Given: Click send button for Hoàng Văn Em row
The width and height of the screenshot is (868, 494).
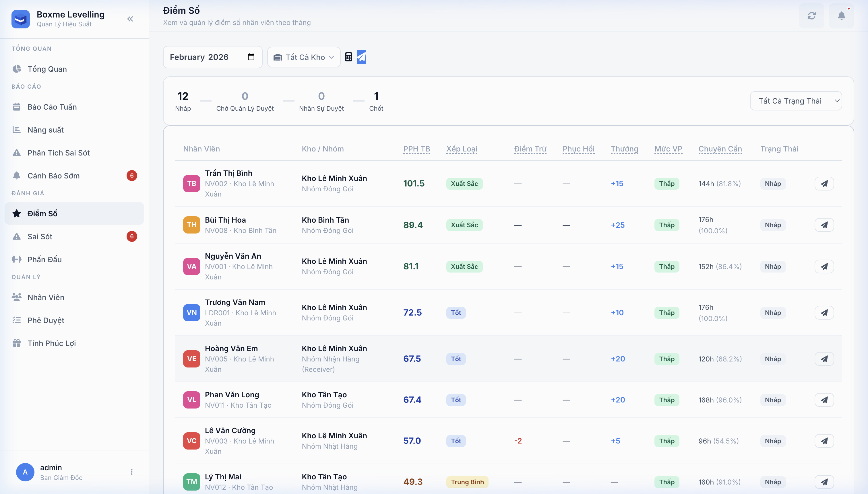Looking at the screenshot, I should tap(824, 359).
